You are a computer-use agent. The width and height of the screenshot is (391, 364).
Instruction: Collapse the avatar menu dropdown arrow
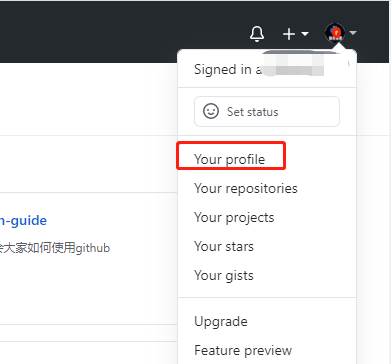coord(353,33)
